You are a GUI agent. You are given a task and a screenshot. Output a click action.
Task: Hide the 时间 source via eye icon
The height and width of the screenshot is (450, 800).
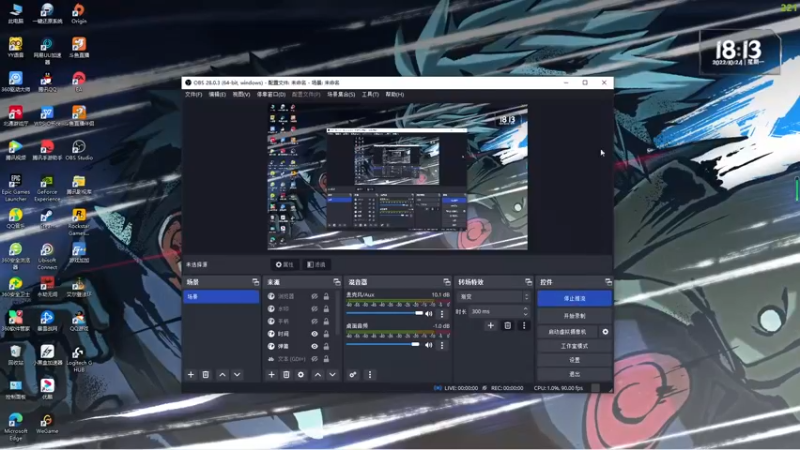point(315,334)
